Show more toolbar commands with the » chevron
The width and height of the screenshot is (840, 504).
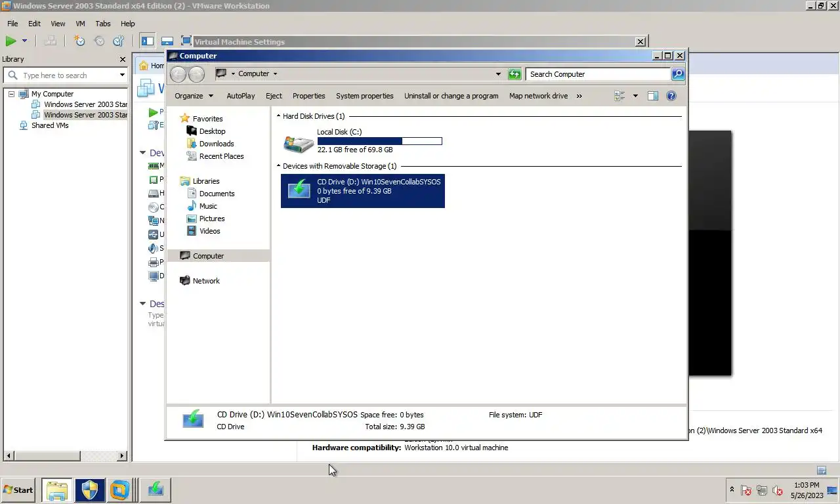click(579, 96)
